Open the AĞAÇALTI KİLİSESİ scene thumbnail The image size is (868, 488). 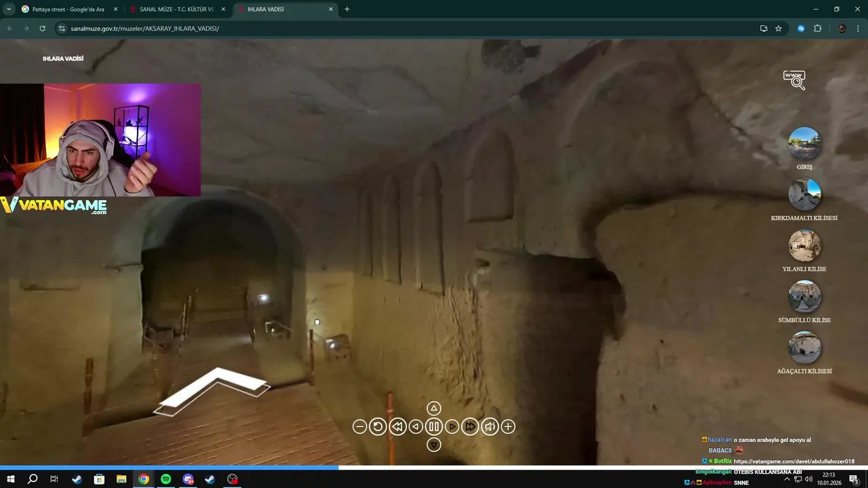click(804, 348)
